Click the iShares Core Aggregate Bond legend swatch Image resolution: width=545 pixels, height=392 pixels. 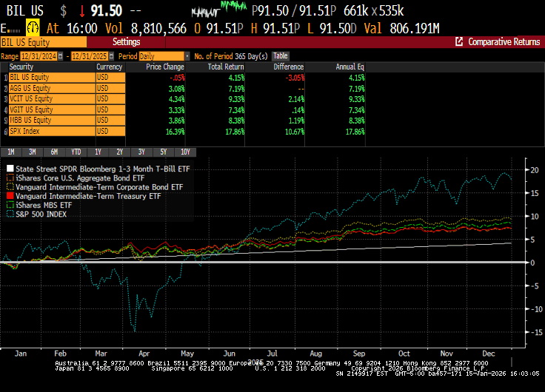tap(10, 178)
